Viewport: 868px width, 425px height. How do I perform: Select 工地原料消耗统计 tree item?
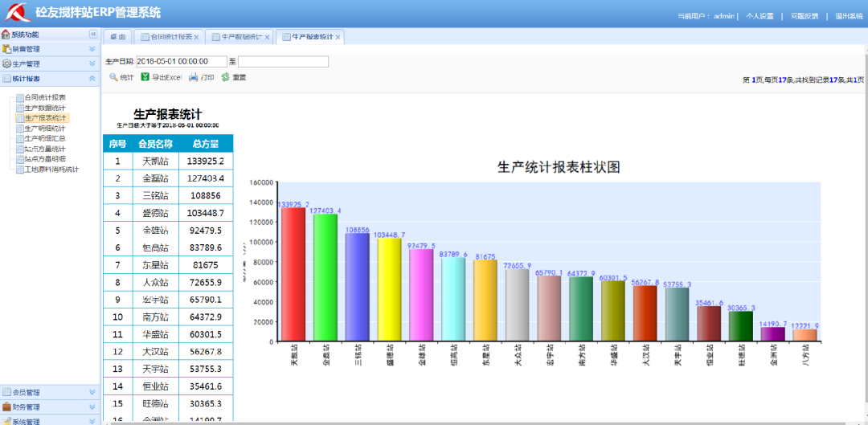pos(51,170)
